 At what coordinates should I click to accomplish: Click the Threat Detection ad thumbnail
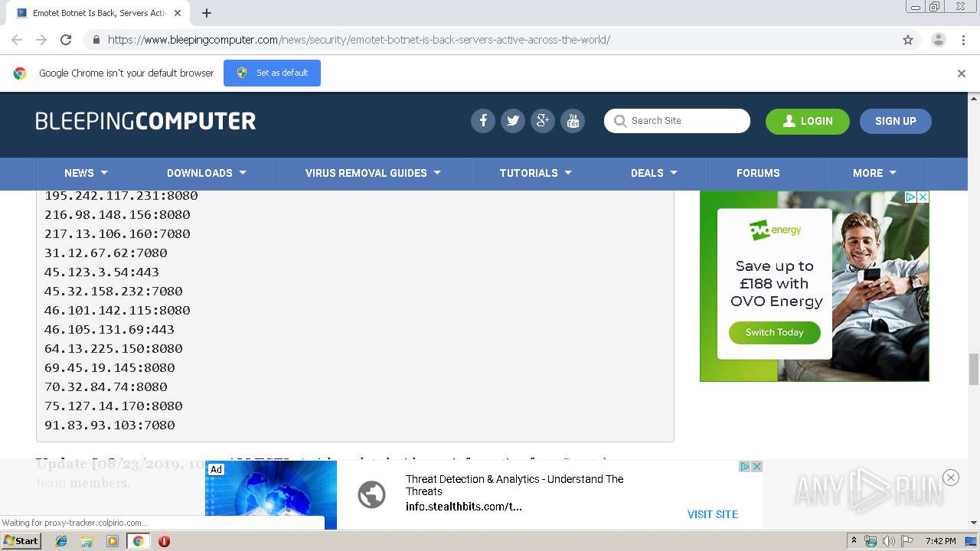[271, 495]
